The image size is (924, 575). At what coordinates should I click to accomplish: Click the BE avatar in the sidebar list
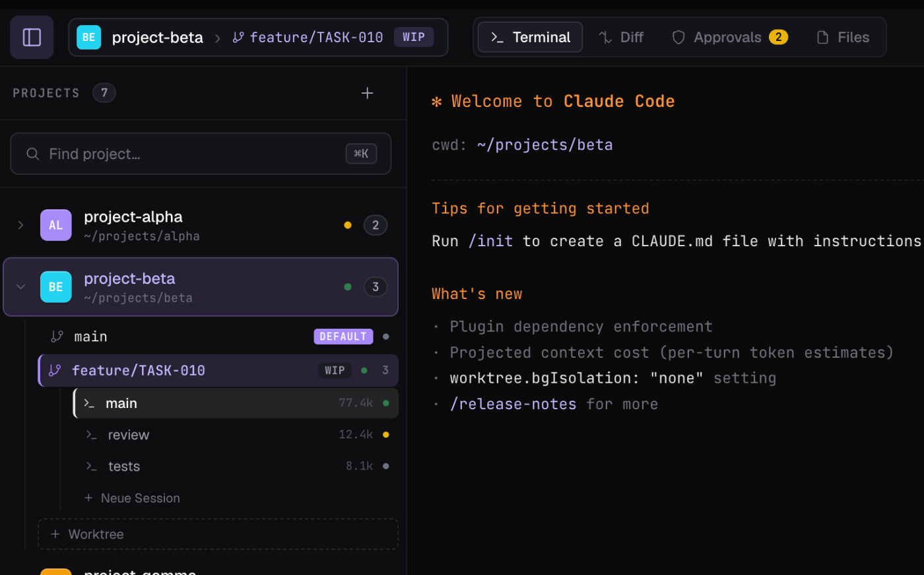56,287
